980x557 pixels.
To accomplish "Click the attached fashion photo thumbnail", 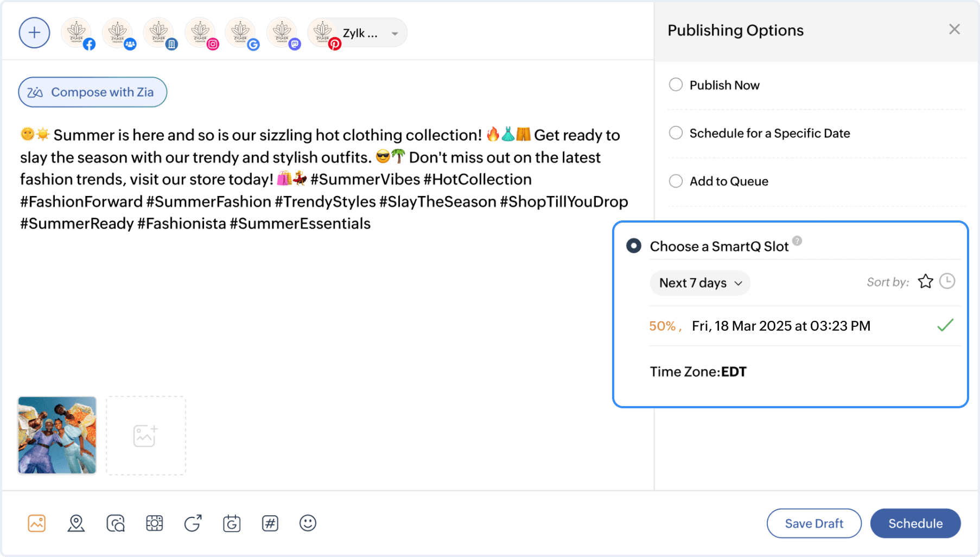I will (57, 435).
